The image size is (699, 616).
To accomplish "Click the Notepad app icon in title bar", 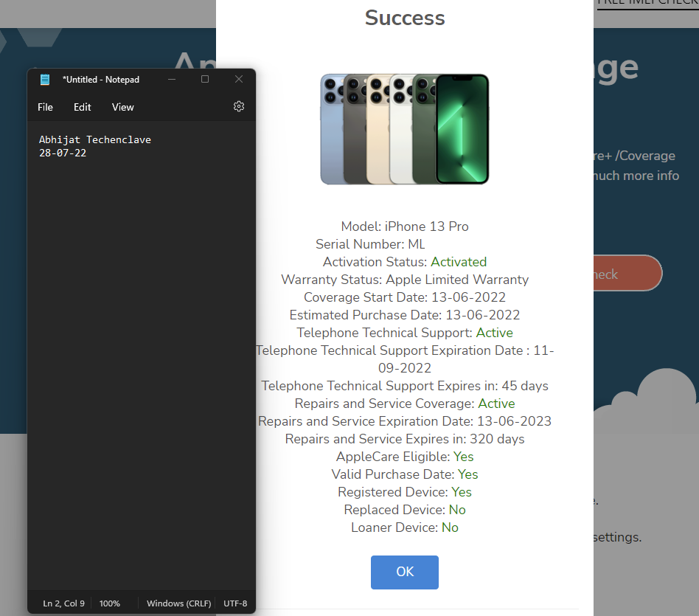I will coord(45,80).
